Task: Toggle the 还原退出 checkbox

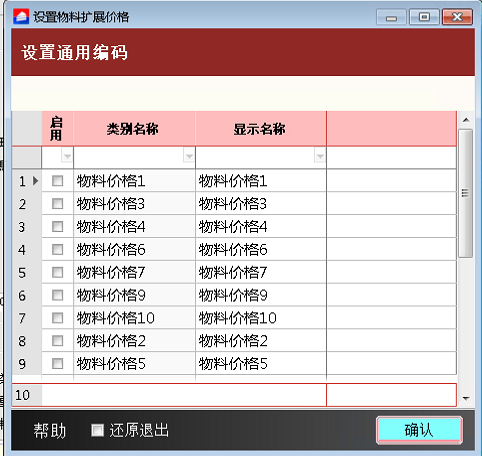Action: click(97, 430)
